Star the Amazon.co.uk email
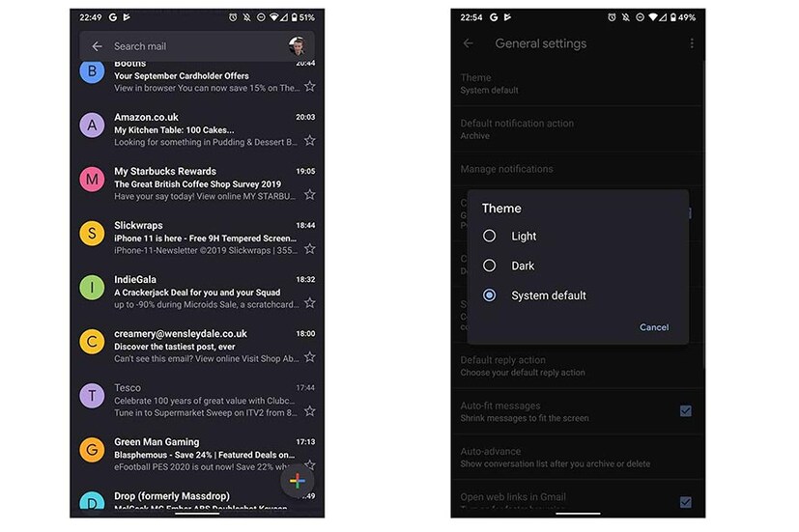Viewport: 799px width, 532px height. pos(310,141)
